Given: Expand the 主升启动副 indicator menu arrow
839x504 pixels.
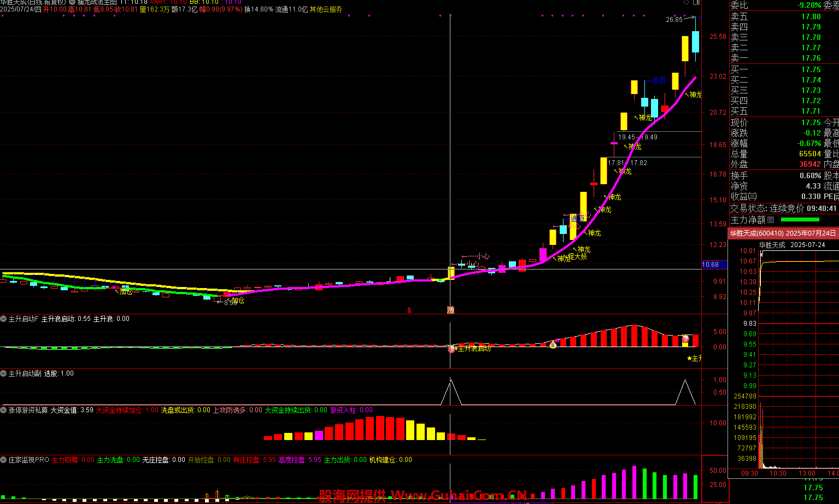Looking at the screenshot, I should click(4, 373).
